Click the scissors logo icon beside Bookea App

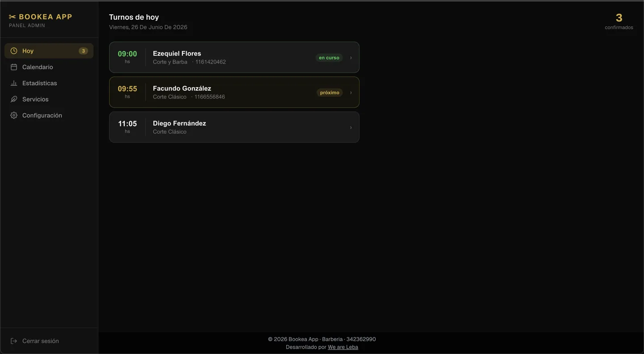13,17
